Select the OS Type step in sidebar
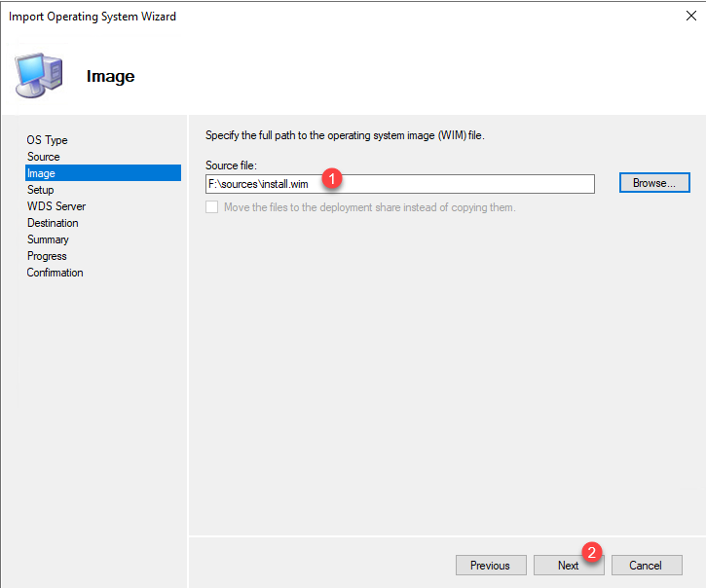 (47, 140)
